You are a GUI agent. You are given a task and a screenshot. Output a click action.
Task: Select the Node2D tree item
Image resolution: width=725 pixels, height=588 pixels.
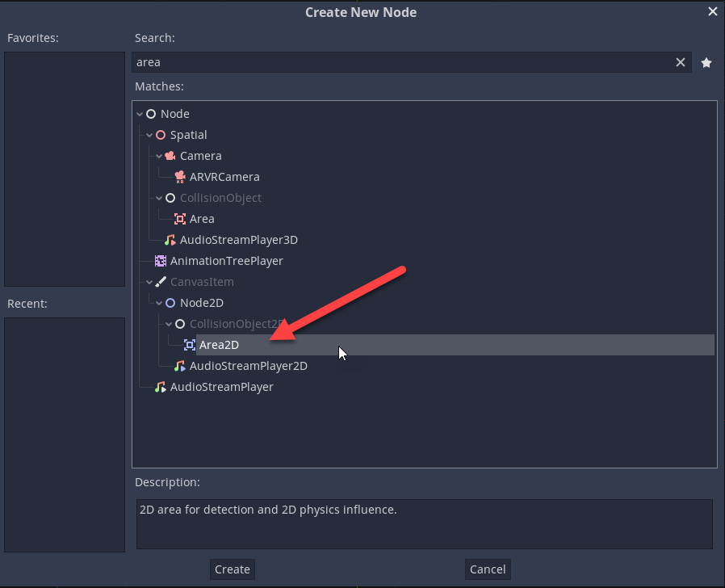pos(201,303)
